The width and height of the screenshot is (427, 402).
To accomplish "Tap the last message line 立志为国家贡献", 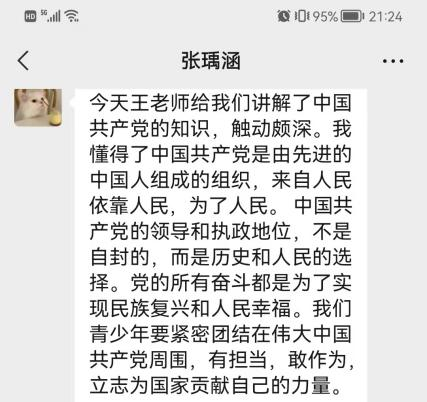I will tap(216, 385).
